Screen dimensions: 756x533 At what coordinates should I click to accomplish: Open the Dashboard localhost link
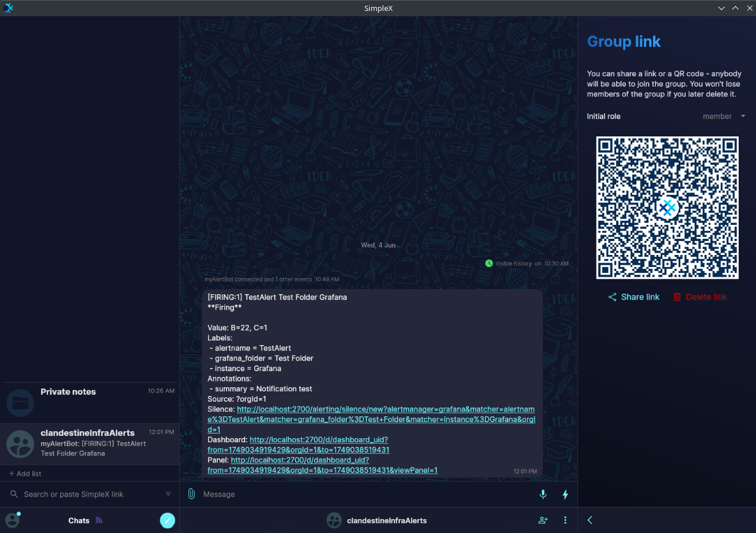click(x=298, y=445)
